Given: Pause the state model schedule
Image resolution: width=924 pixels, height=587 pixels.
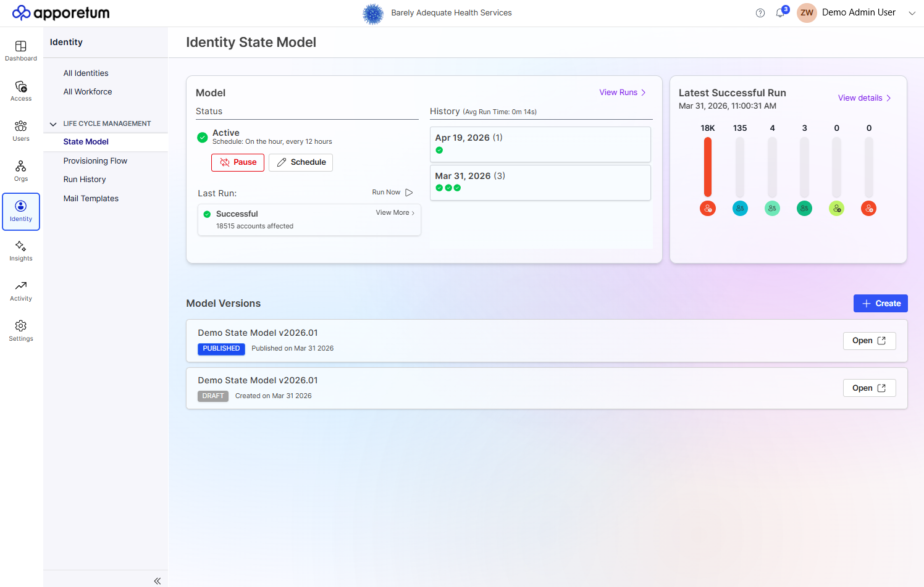Looking at the screenshot, I should [x=238, y=162].
